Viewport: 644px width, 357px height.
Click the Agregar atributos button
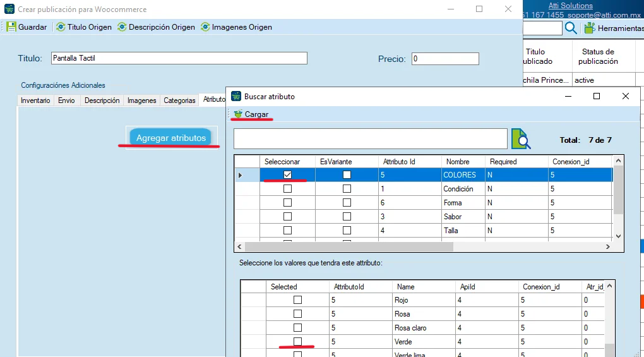(x=171, y=138)
